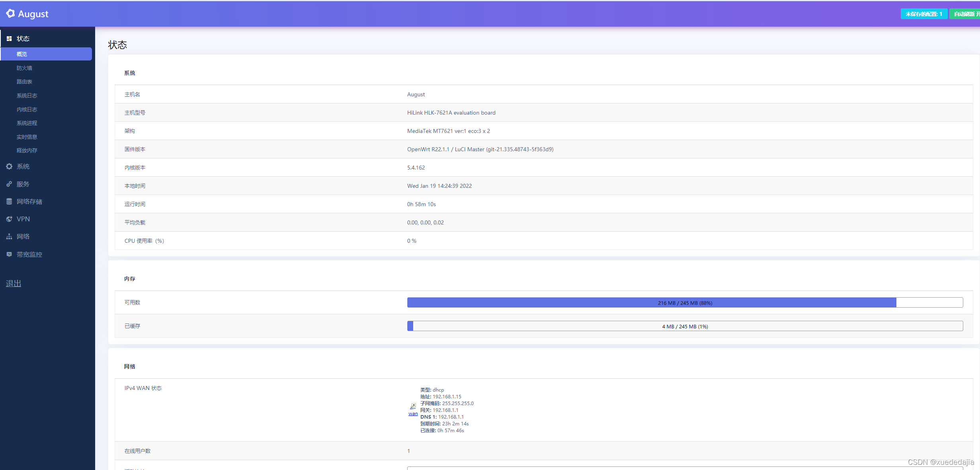
Task: Expand the 系统 sidebar menu
Action: pyautogui.click(x=23, y=166)
